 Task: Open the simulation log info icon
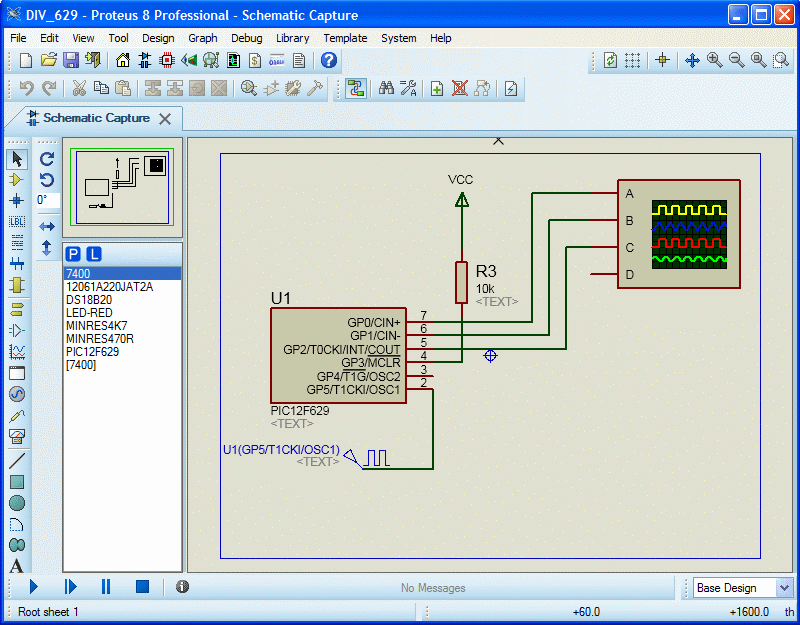pos(182,587)
